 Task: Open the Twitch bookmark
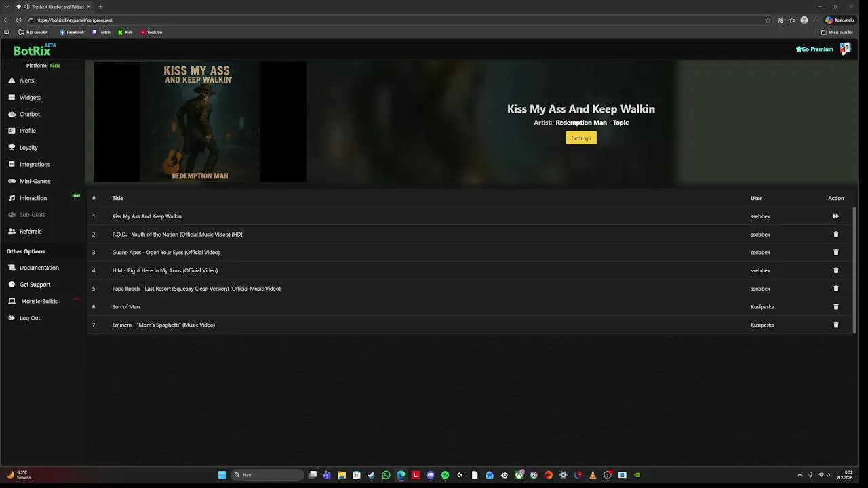(x=101, y=32)
